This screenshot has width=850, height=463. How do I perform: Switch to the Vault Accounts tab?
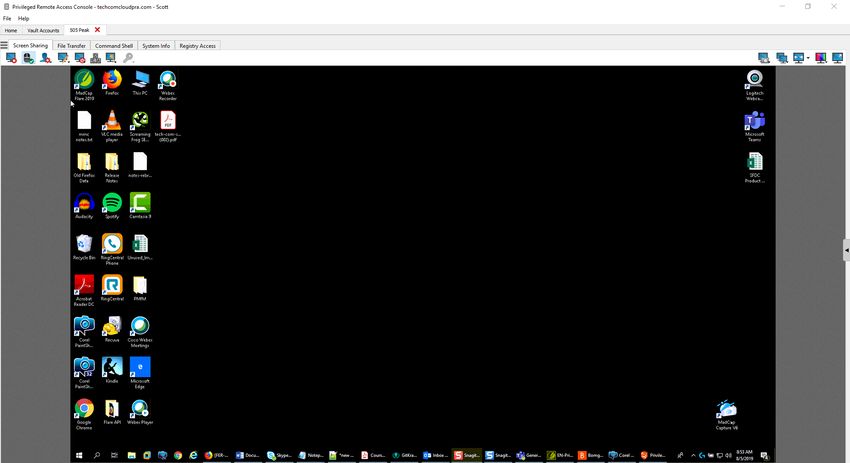(43, 30)
